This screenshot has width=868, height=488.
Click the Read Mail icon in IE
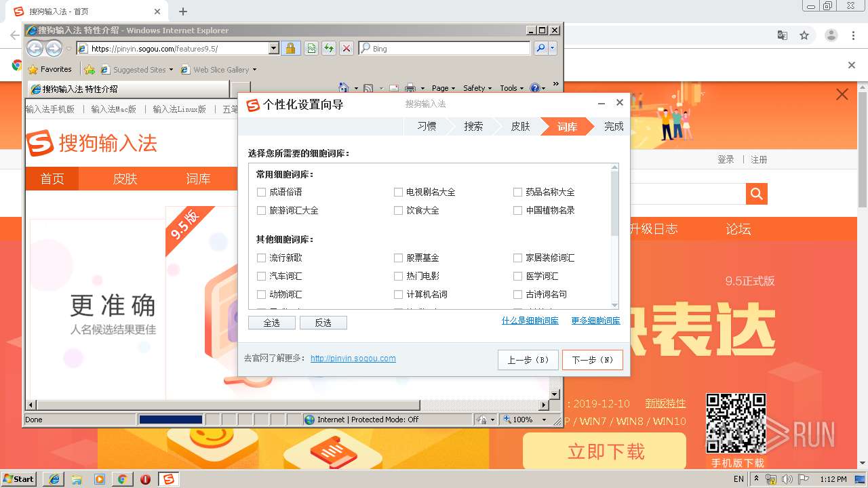(393, 88)
